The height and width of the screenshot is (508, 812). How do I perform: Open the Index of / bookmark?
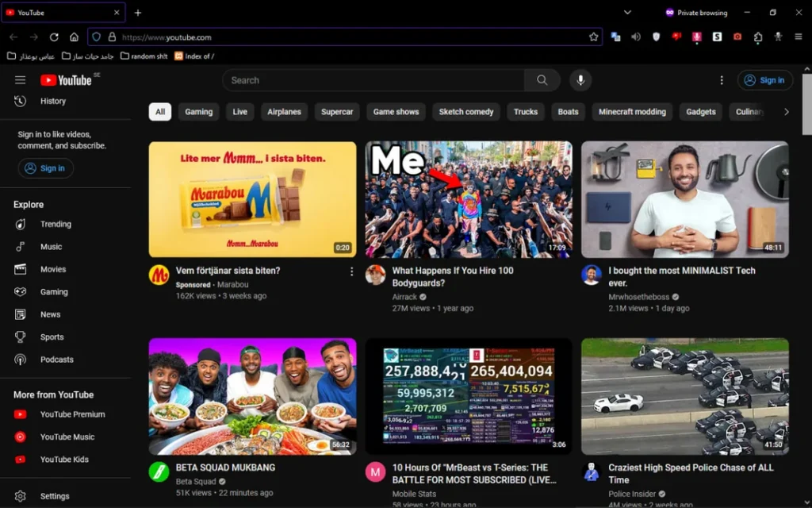[x=194, y=56]
